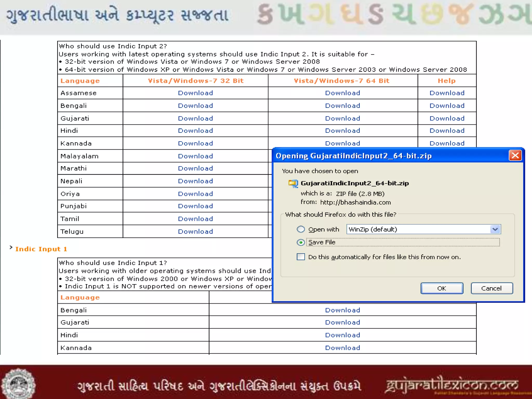532x399 pixels.
Task: Select the Open with radio button
Action: (x=301, y=229)
